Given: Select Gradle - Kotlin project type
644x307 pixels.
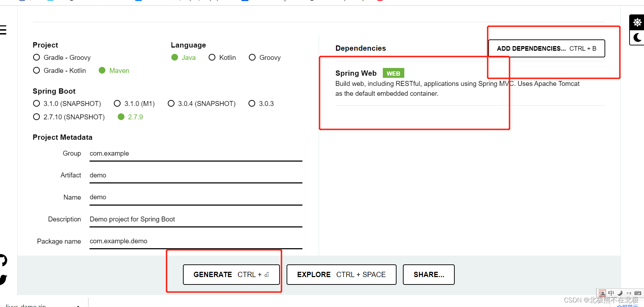Looking at the screenshot, I should click(x=59, y=70).
